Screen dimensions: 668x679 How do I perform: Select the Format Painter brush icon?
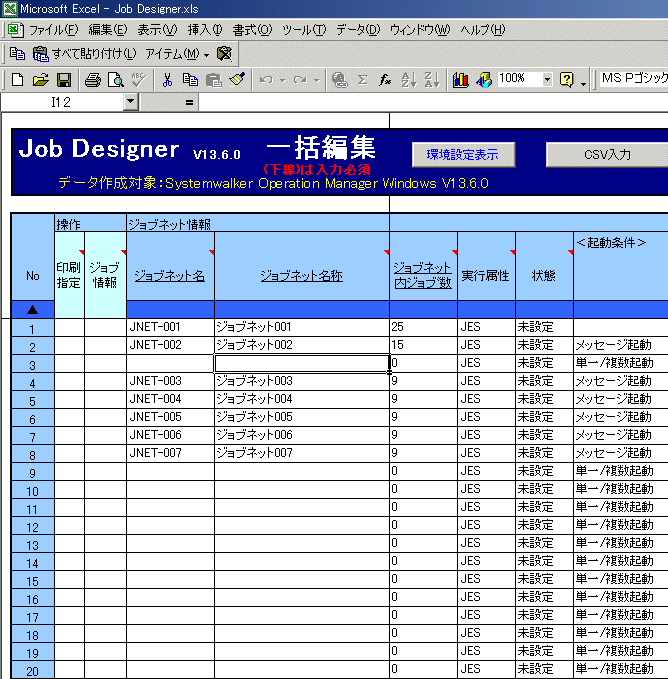click(x=237, y=80)
